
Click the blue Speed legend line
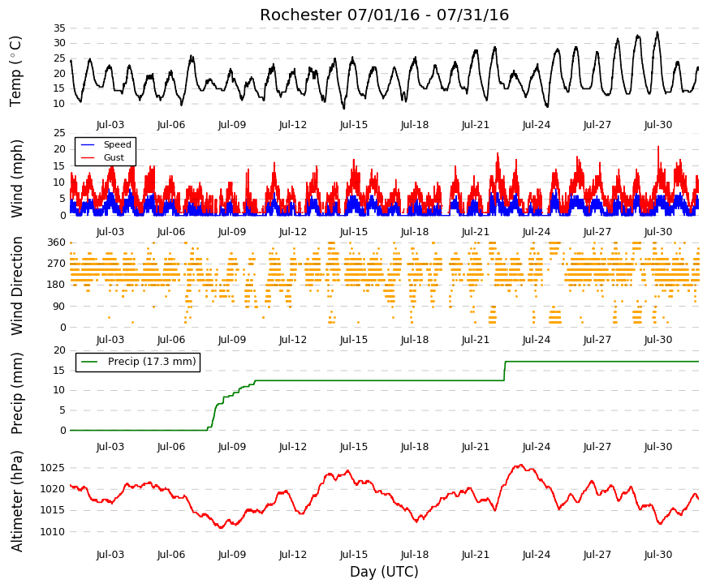click(x=88, y=144)
